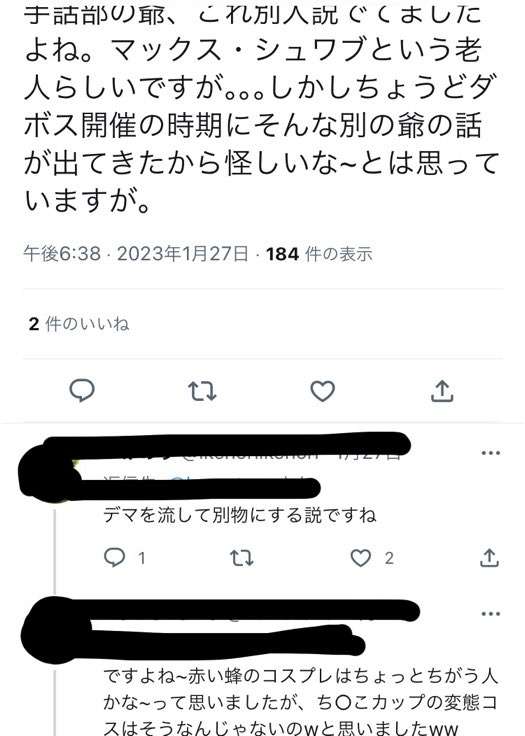
Task: Open the 2 件のいいね likes list
Action: click(x=78, y=324)
